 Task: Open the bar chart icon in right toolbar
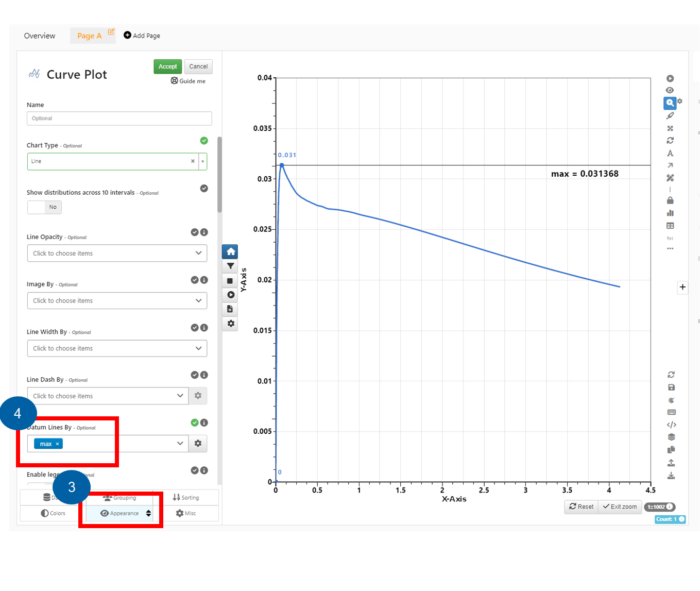tap(670, 213)
